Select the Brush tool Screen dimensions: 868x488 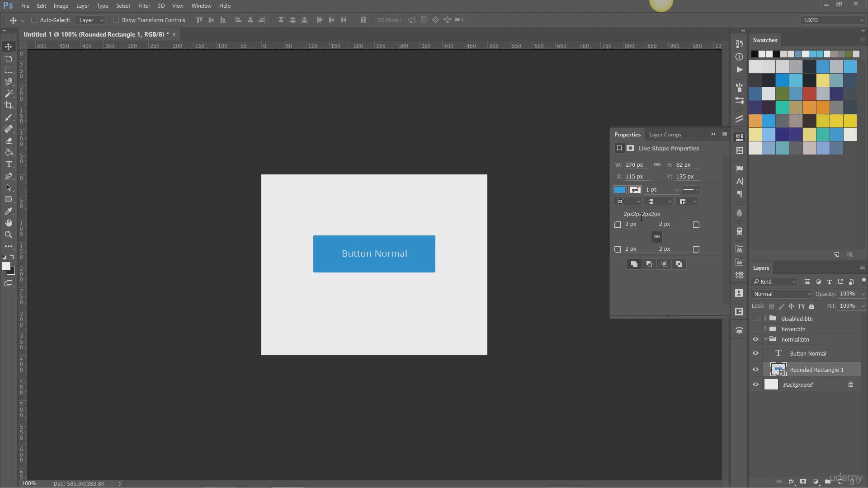click(x=9, y=117)
